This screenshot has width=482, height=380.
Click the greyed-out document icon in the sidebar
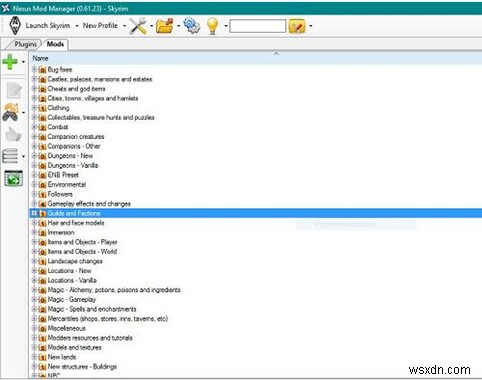coord(14,91)
